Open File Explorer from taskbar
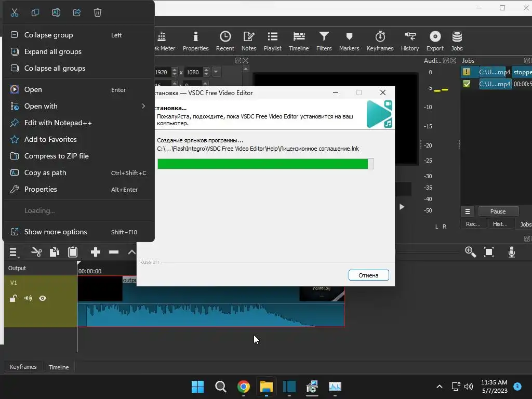Viewport: 532px width, 399px height. pos(267,387)
